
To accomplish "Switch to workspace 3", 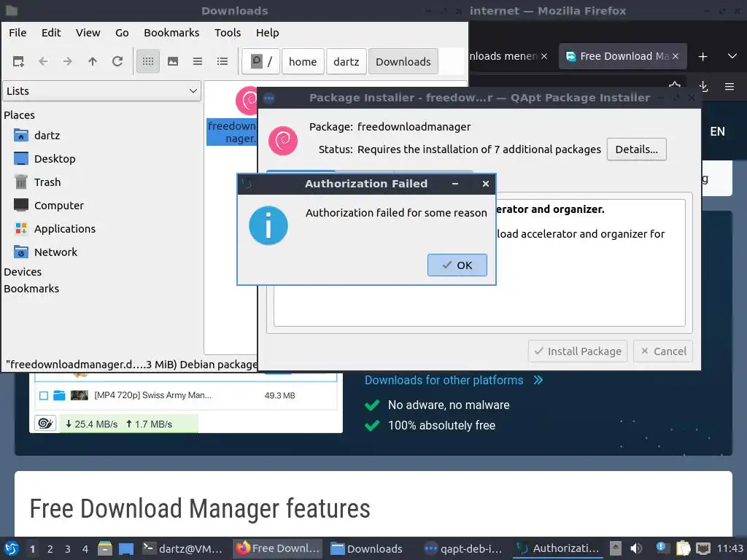I will tap(68, 549).
